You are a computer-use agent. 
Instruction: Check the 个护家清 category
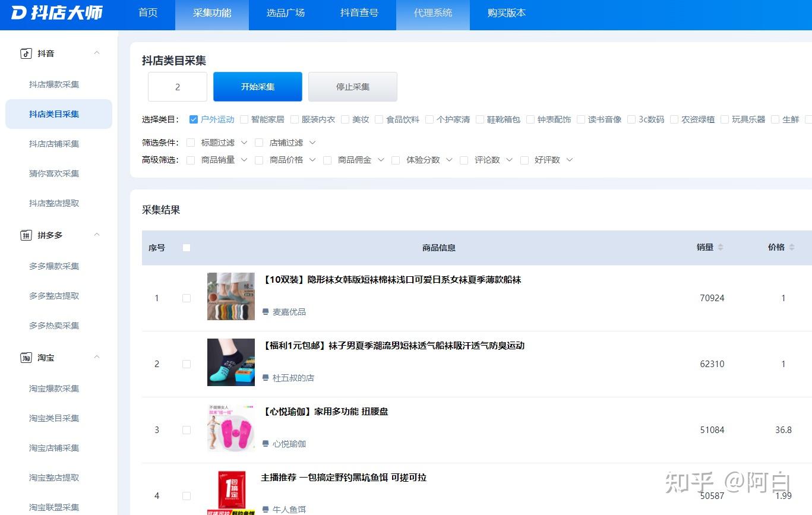point(429,119)
